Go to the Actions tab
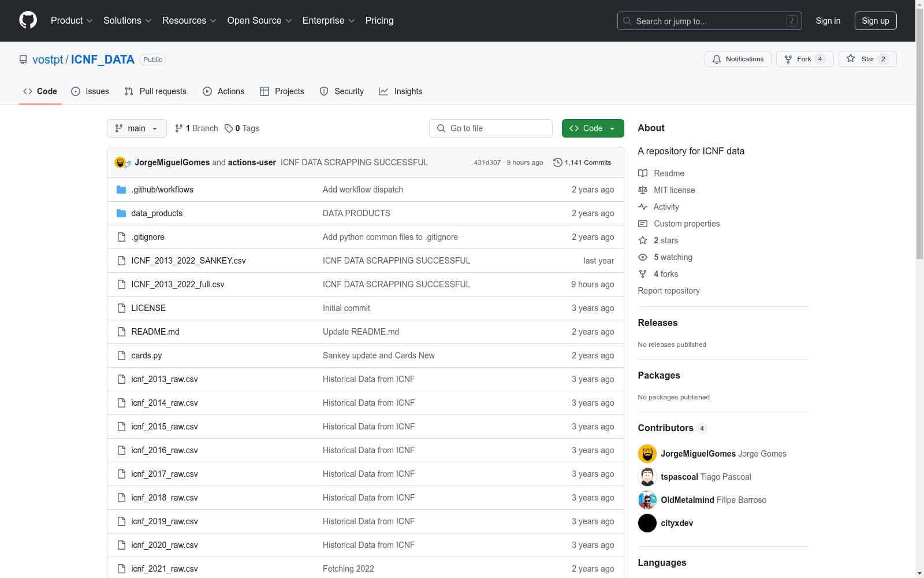 223,91
